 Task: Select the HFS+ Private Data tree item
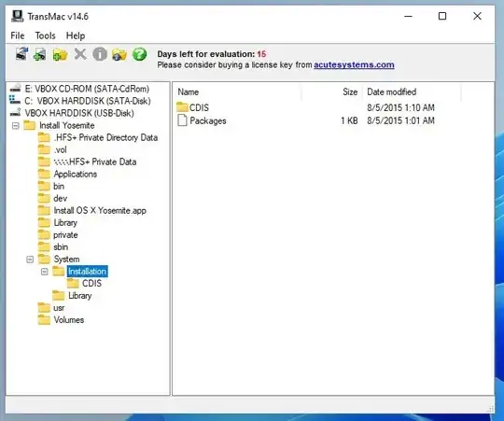pos(95,161)
